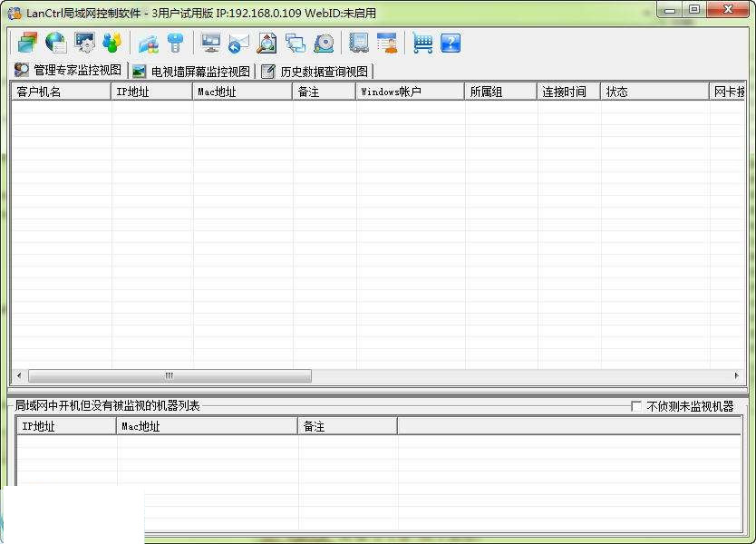Click Mac地址 header in unmonitored machines list
Viewport: 756px width, 544px height.
point(207,426)
